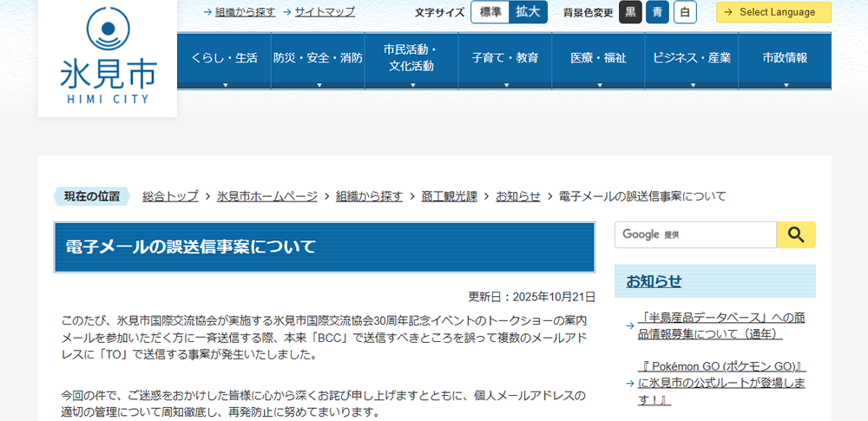Set text size to standard (標準)
The height and width of the screenshot is (421, 868).
490,12
